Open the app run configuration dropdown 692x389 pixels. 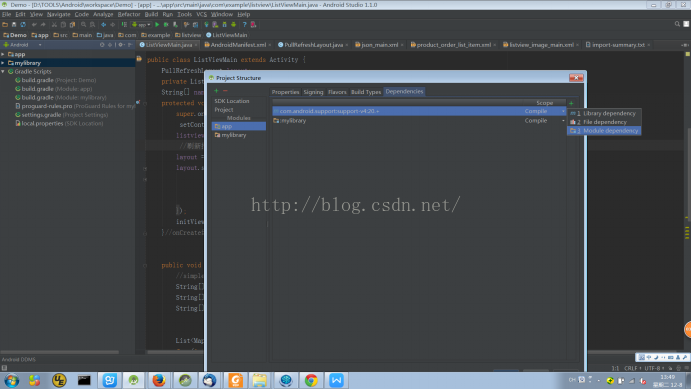(141, 25)
